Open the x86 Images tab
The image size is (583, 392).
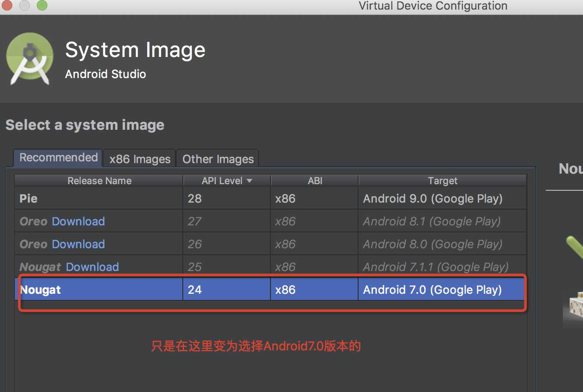(140, 159)
